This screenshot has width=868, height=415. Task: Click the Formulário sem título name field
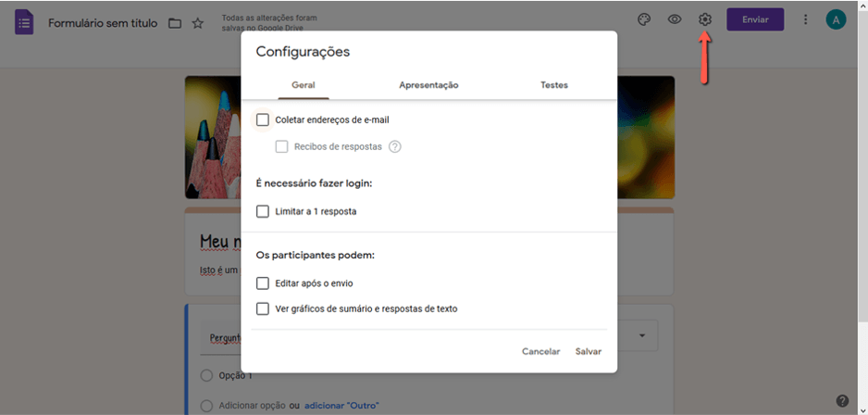pos(103,23)
